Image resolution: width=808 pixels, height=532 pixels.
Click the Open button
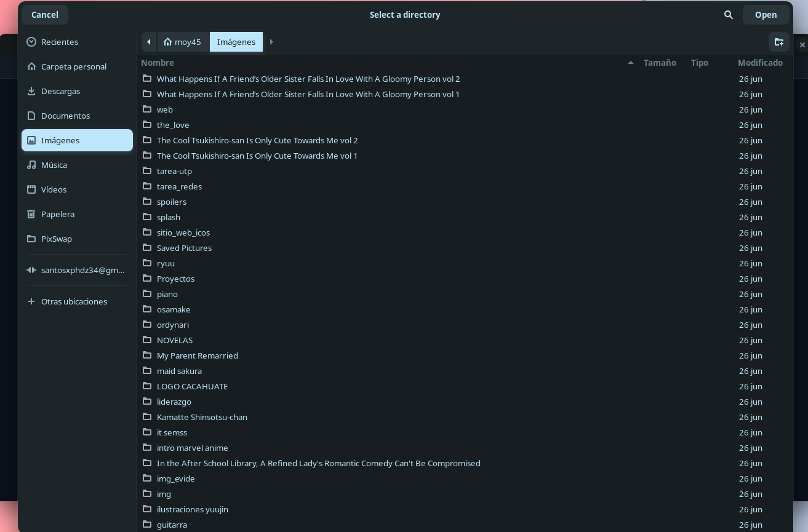(766, 15)
